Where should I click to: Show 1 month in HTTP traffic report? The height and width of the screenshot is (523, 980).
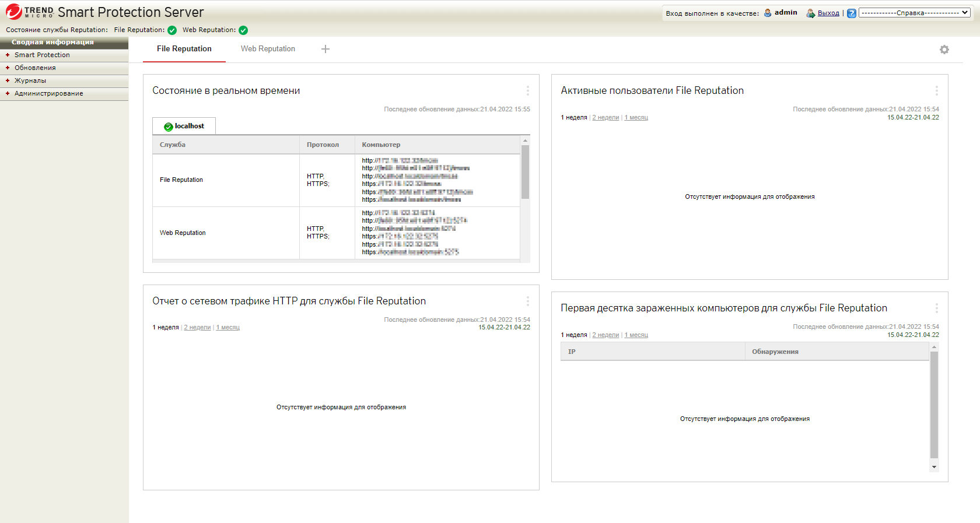click(x=228, y=328)
